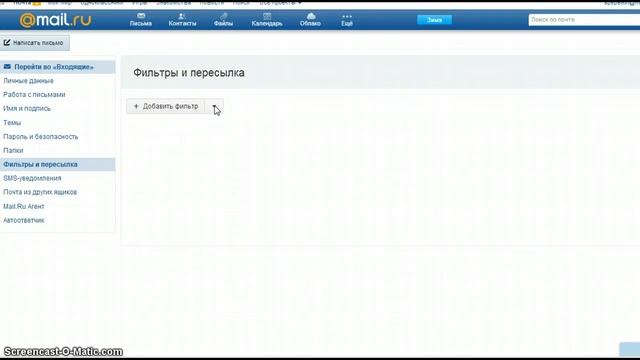
Task: Select Папки in the sidebar
Action: click(x=13, y=151)
